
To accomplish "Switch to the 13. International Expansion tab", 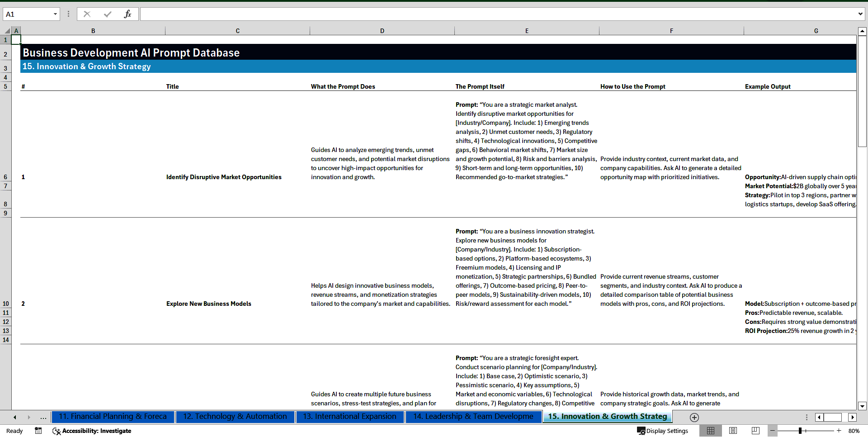I will pos(350,417).
